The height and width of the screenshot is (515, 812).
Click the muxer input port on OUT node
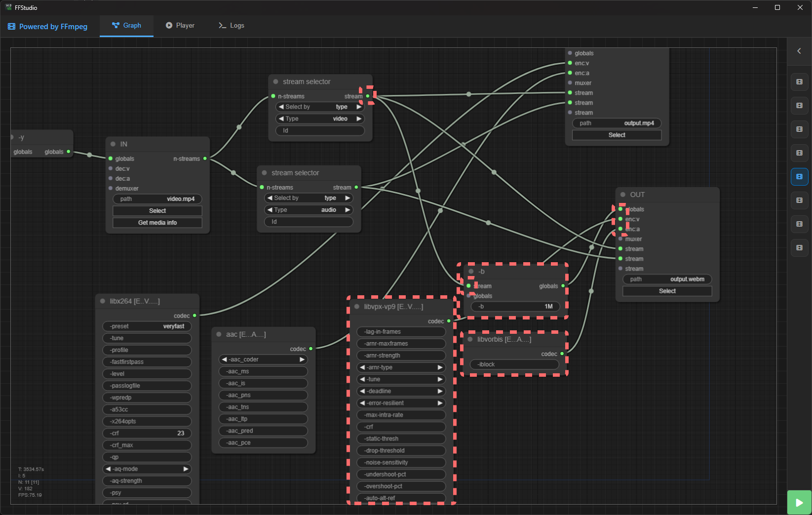click(620, 239)
